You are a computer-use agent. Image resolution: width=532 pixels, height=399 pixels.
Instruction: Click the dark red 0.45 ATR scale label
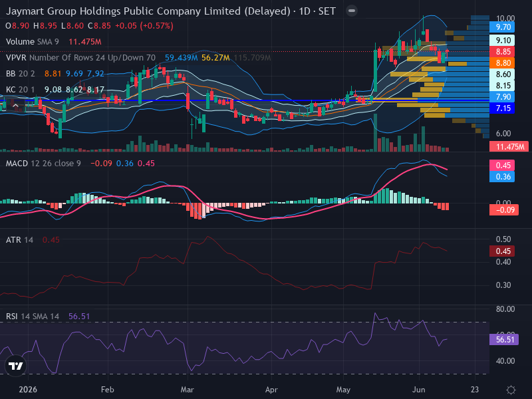(502, 251)
